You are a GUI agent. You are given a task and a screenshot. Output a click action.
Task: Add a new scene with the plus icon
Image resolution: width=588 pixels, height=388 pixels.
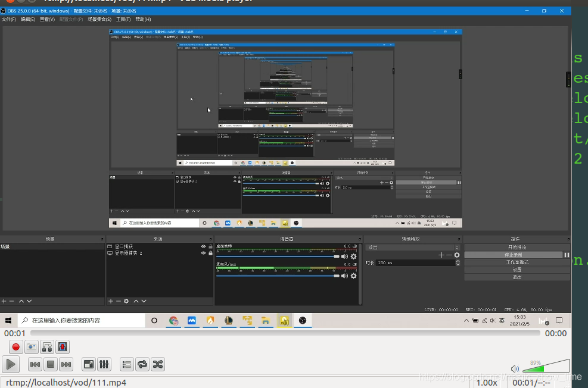pos(4,301)
